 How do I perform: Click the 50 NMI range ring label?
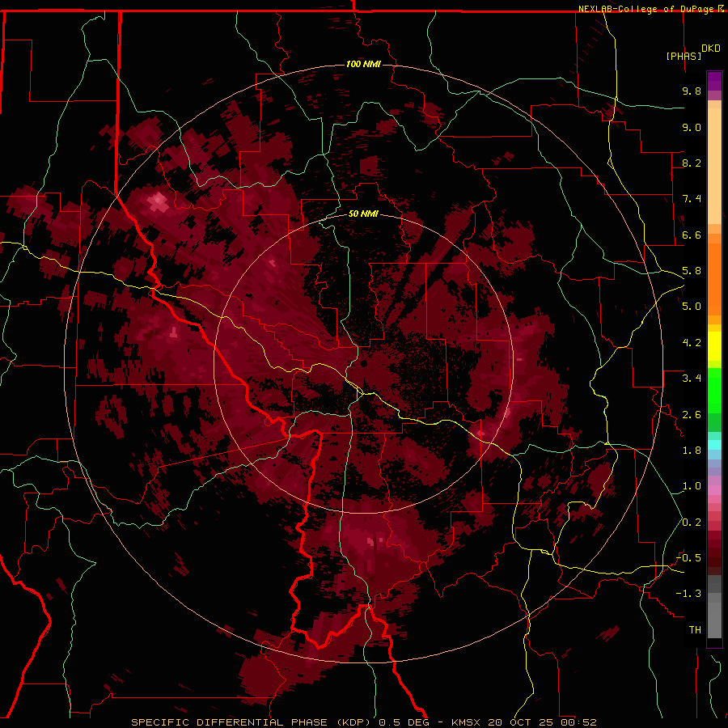pyautogui.click(x=363, y=214)
